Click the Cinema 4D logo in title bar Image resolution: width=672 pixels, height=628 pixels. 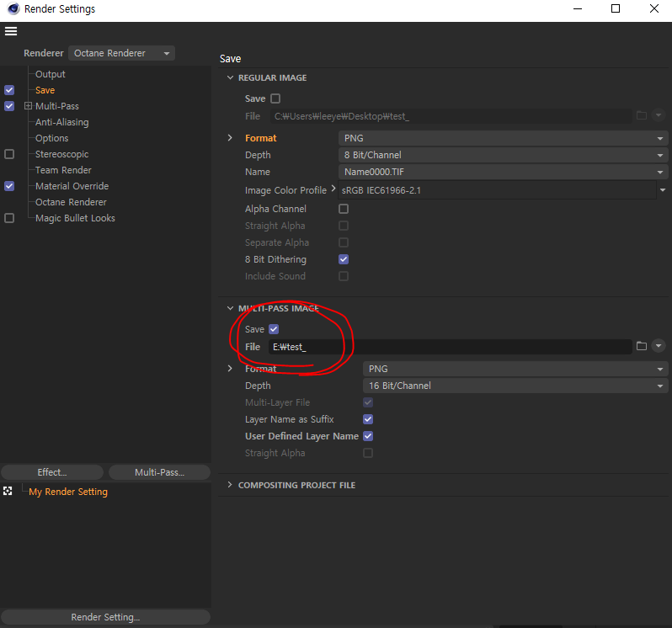[x=13, y=8]
